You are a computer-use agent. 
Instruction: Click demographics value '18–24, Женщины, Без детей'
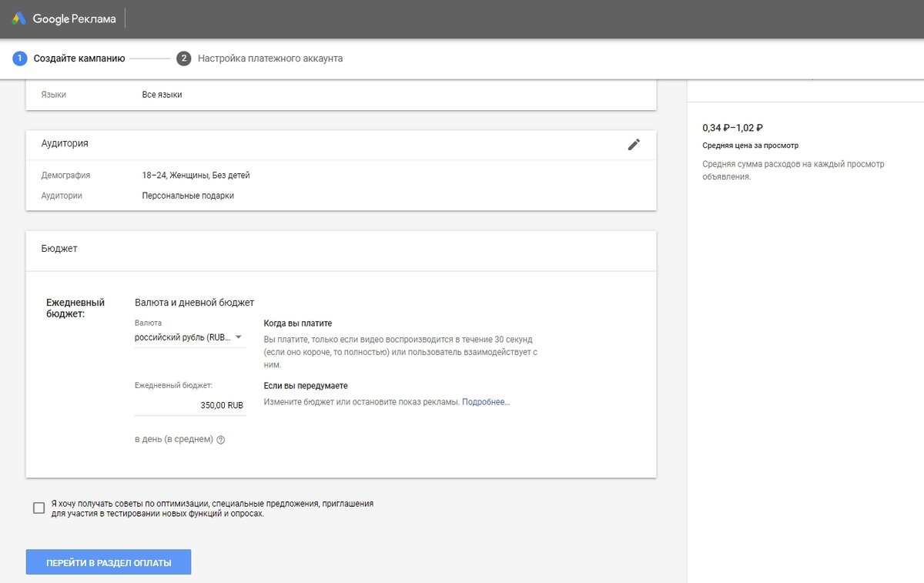coord(196,176)
